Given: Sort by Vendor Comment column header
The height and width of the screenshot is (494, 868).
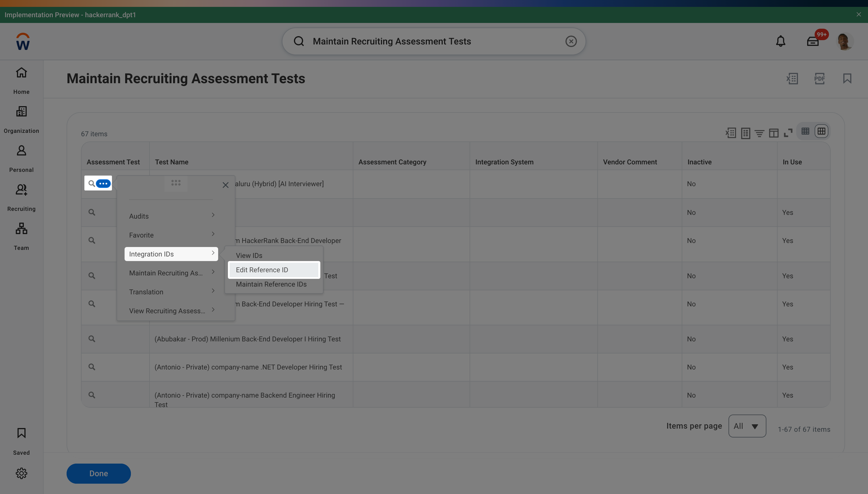Looking at the screenshot, I should [x=630, y=162].
